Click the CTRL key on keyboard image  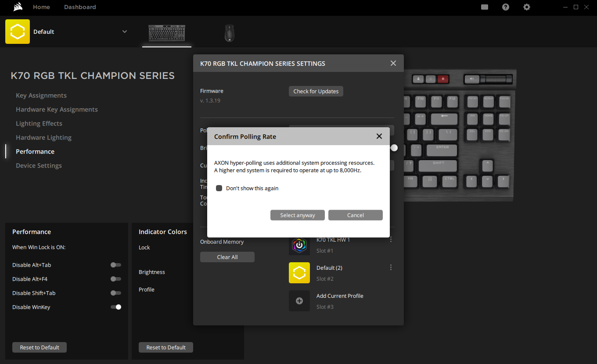(x=449, y=181)
